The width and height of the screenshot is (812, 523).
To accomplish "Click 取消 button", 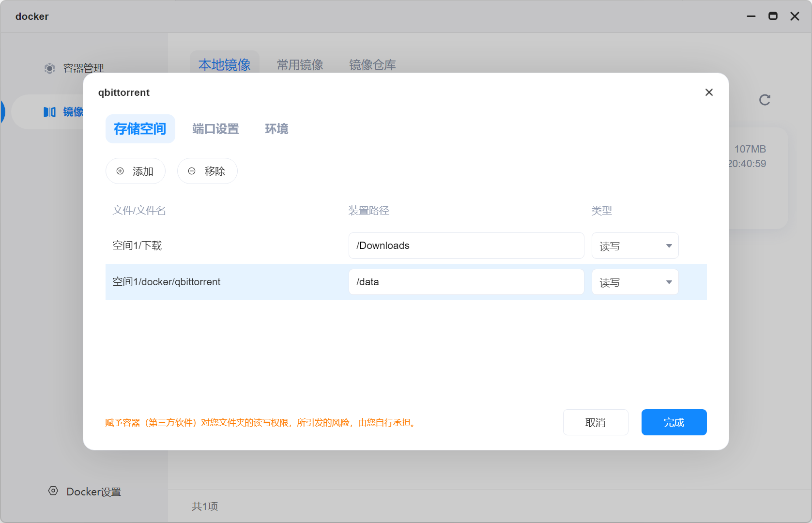I will coord(596,422).
